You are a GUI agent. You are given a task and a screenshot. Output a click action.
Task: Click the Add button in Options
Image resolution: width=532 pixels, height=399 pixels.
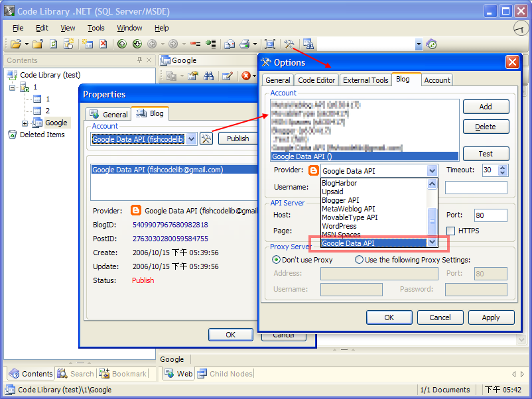coord(486,107)
